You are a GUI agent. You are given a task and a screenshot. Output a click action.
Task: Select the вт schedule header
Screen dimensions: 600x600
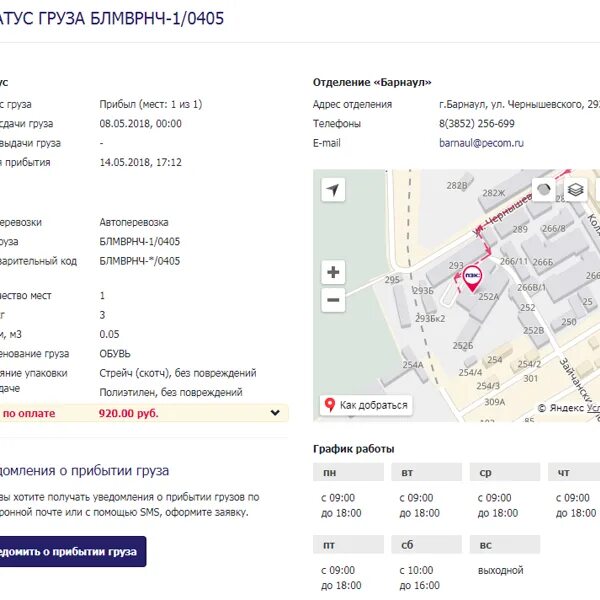point(427,472)
